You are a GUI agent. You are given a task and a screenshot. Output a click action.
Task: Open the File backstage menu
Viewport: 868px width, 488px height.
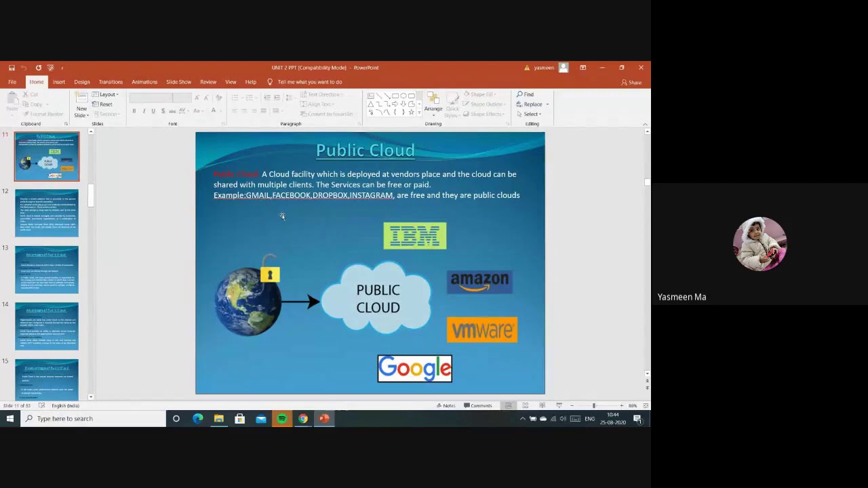coord(12,82)
